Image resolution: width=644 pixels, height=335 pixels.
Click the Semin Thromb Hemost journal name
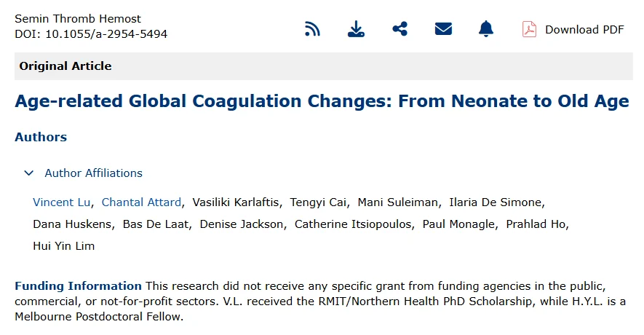[78, 18]
